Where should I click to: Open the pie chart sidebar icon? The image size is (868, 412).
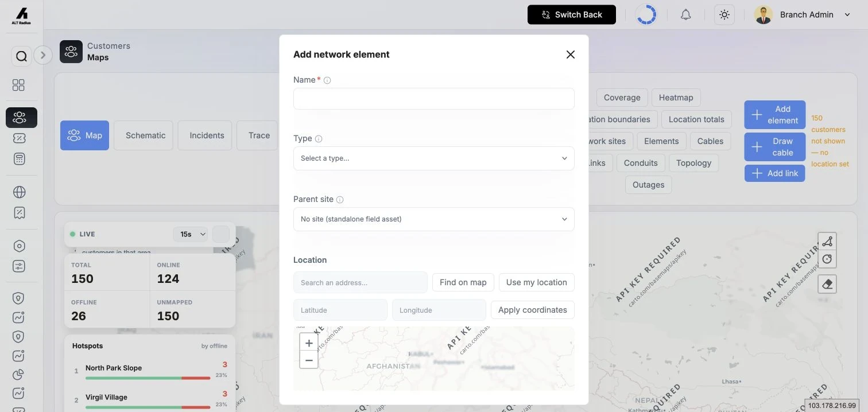pyautogui.click(x=19, y=374)
